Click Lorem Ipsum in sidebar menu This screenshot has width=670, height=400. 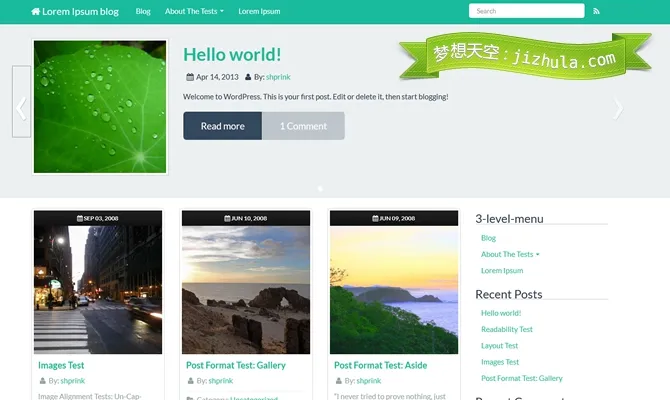(502, 271)
